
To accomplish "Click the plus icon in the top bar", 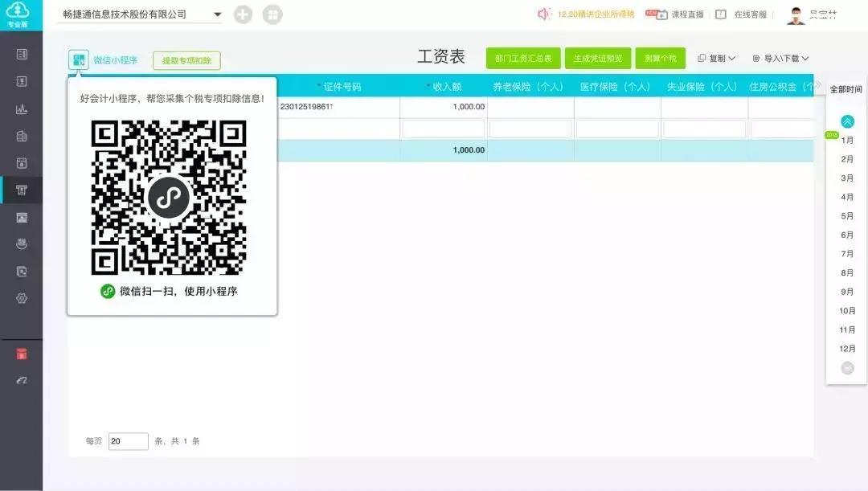I will 243,14.
